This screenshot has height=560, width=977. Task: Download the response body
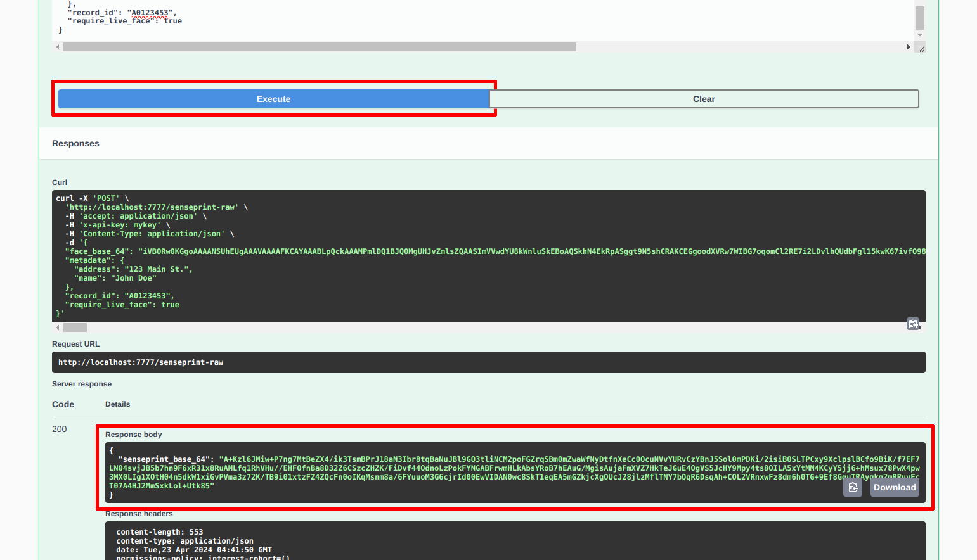click(x=894, y=487)
